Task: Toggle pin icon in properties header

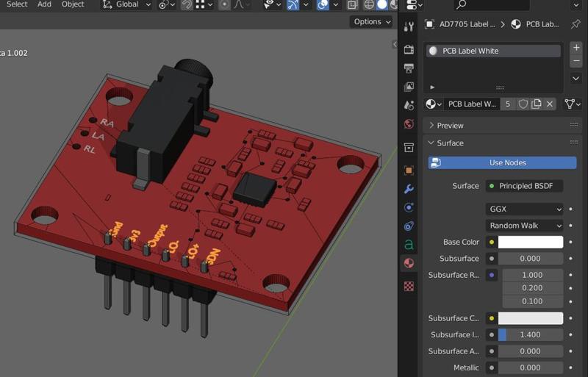Action: point(576,24)
